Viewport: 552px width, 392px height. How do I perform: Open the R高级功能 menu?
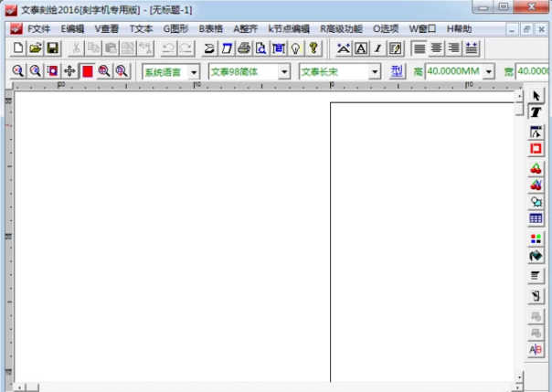coord(341,29)
